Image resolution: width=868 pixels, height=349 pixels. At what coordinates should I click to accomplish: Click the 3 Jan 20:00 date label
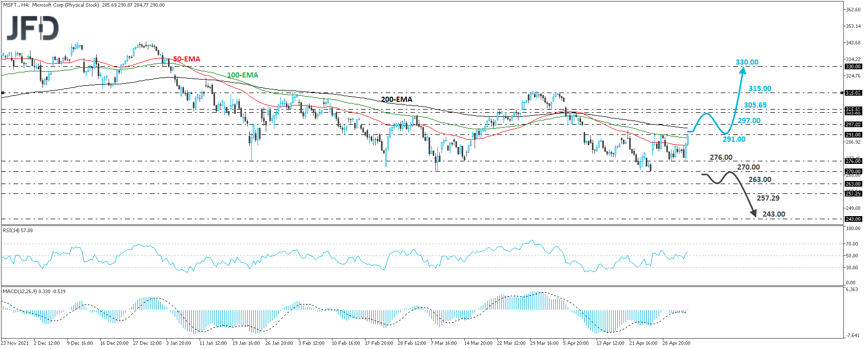[x=178, y=343]
